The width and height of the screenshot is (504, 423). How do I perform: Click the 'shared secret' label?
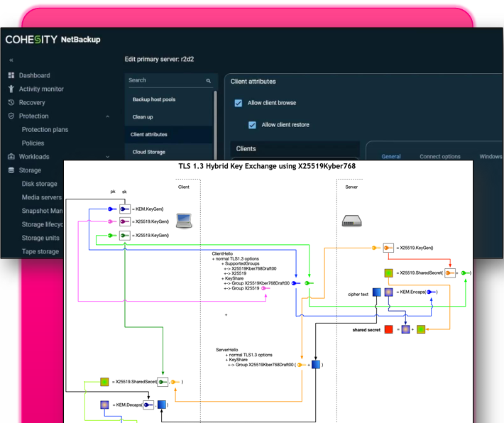[x=366, y=330]
